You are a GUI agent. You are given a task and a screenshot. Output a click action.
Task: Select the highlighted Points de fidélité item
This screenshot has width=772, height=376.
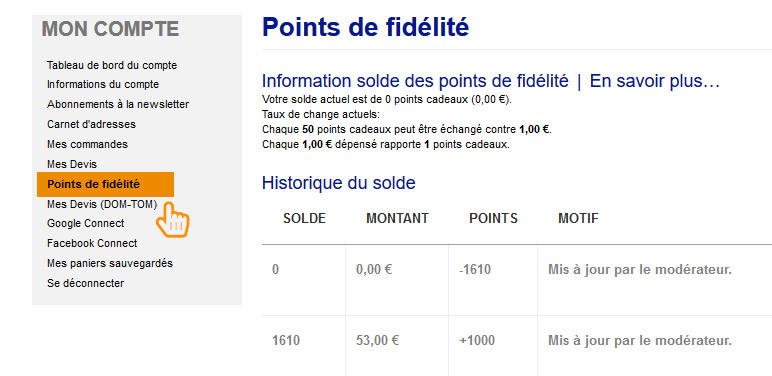coord(105,184)
